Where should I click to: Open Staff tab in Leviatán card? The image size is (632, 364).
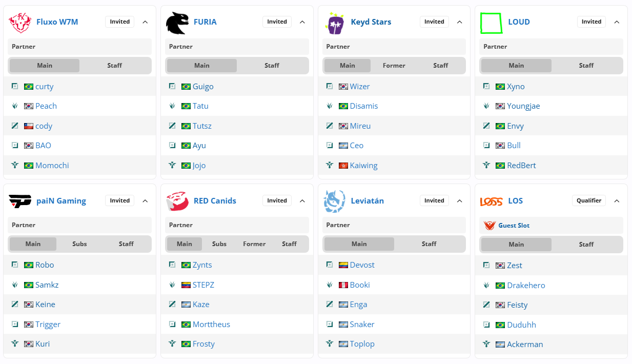coord(429,244)
